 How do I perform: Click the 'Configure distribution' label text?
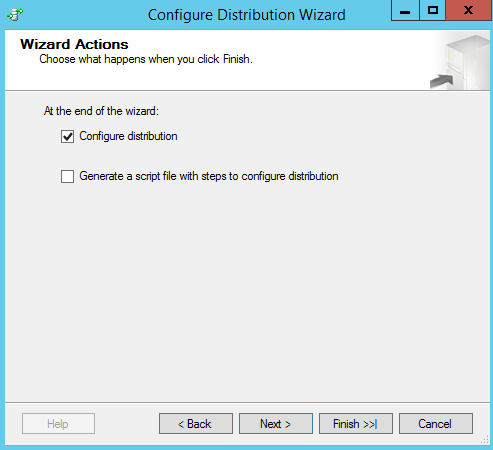click(128, 136)
